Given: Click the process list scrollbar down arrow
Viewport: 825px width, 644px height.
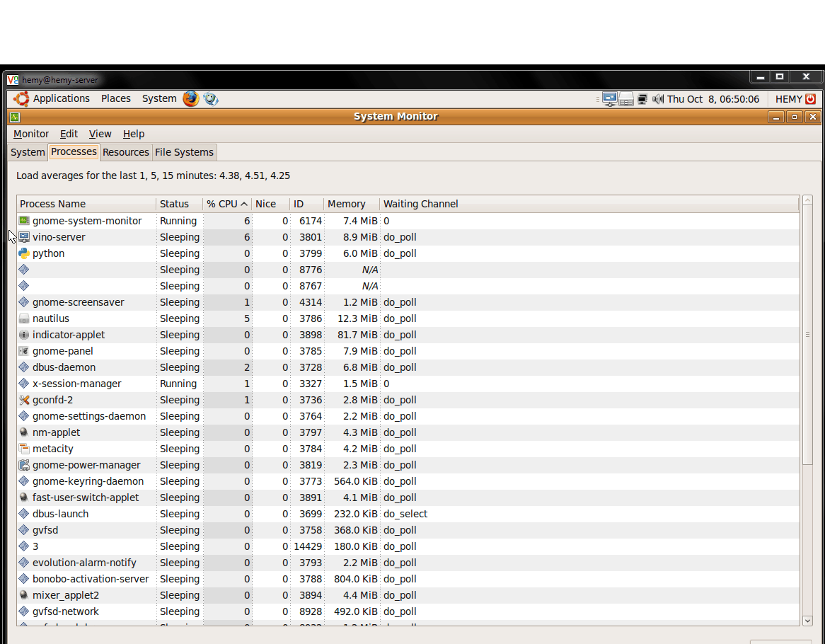Looking at the screenshot, I should (807, 621).
